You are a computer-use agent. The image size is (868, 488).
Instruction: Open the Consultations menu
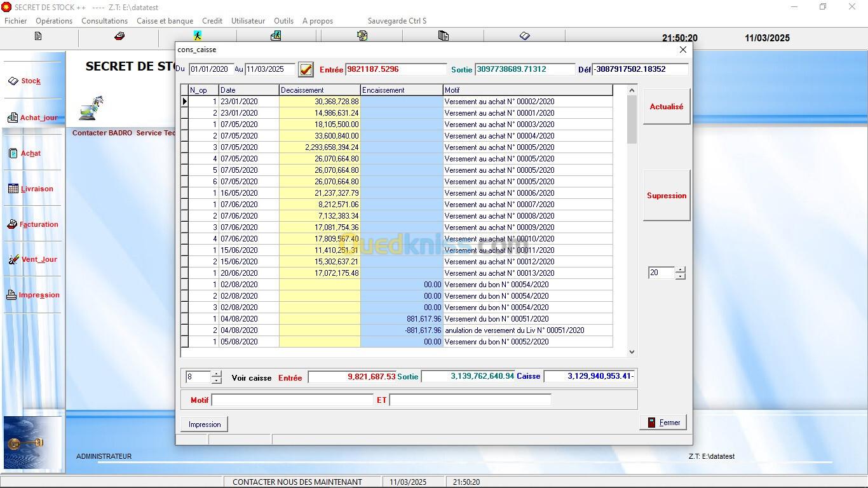pos(104,21)
